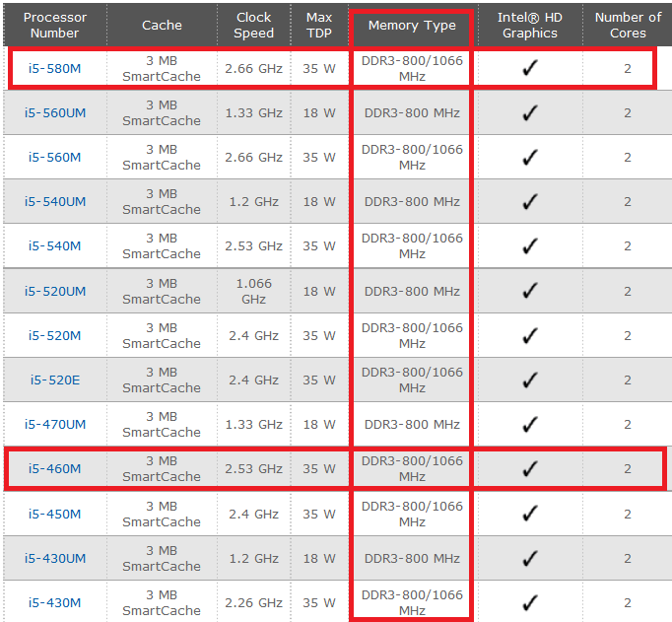
Task: Open the i5-430M processor link
Action: [x=55, y=603]
